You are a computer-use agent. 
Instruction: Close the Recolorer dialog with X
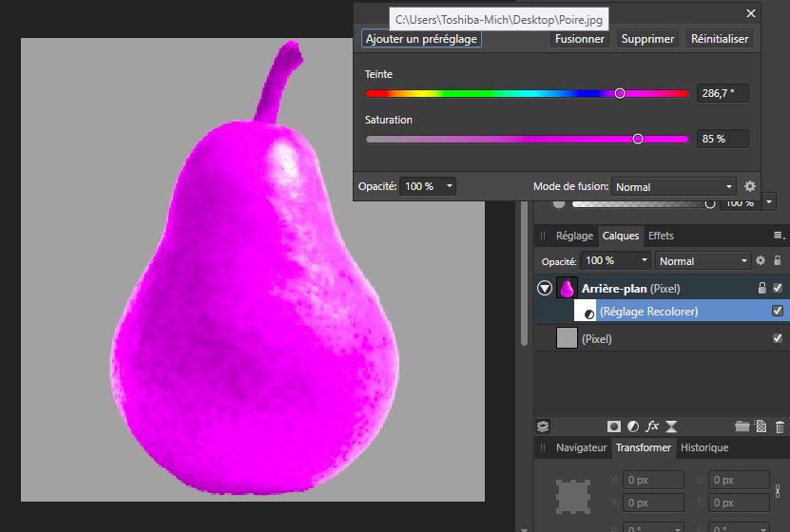click(x=751, y=13)
